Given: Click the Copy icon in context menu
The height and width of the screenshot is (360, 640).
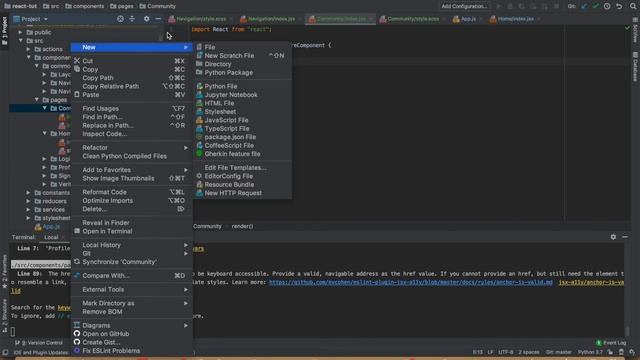Looking at the screenshot, I should pos(77,69).
